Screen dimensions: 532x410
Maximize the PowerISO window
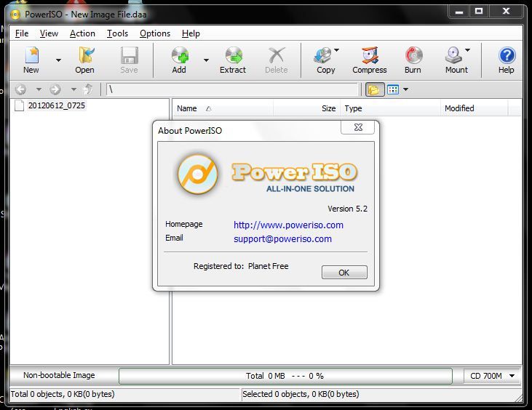[x=478, y=11]
